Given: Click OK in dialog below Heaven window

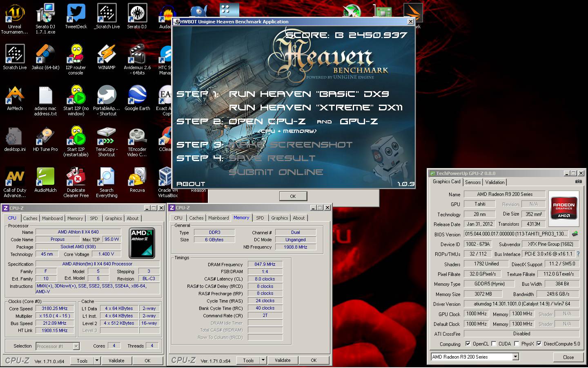Looking at the screenshot, I should [293, 196].
